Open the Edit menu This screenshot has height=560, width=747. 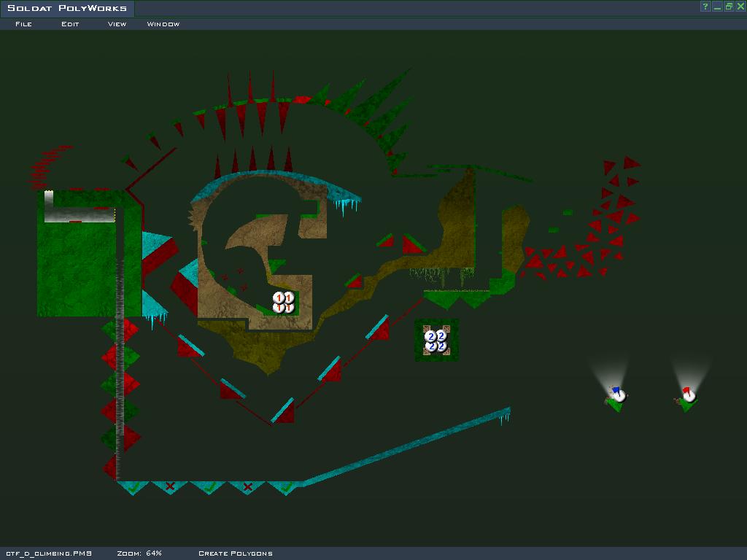pos(70,24)
